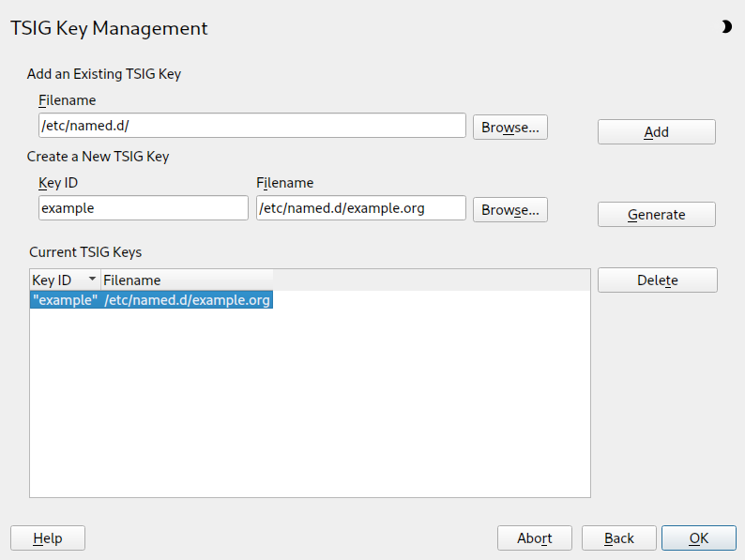Click the new key Filename field
Screen dimensions: 745x560
click(x=360, y=208)
